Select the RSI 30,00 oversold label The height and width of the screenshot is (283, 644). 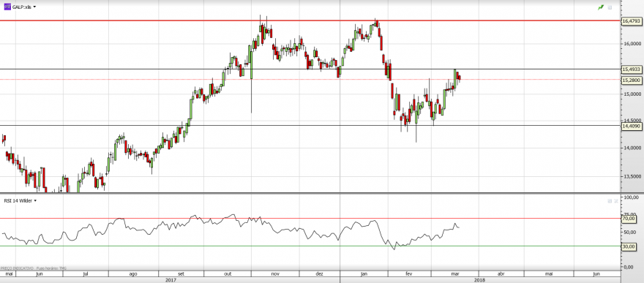(629, 246)
